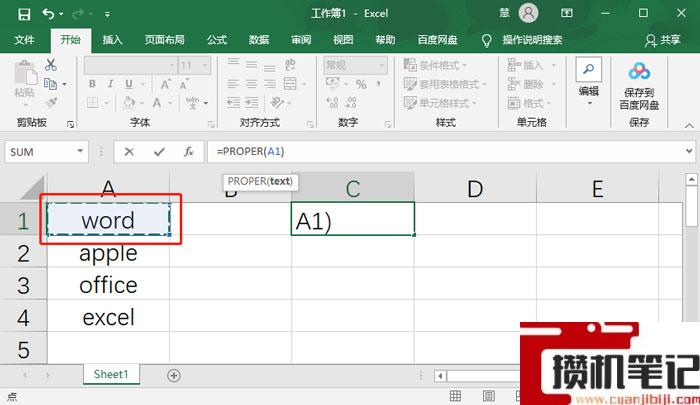The width and height of the screenshot is (700, 405).
Task: Click the 操作说明搜索 search box
Action: coord(532,40)
